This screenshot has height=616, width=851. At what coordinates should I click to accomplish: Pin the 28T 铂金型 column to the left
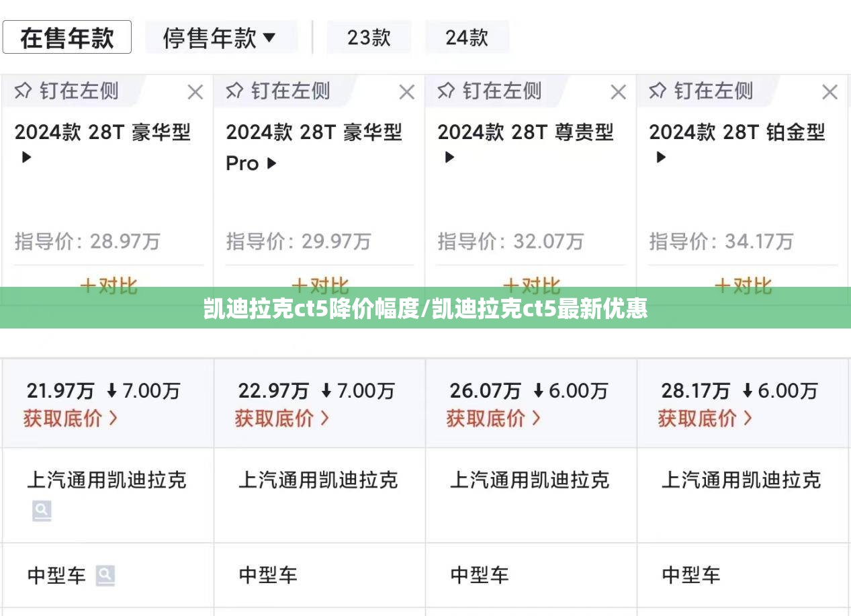(701, 91)
